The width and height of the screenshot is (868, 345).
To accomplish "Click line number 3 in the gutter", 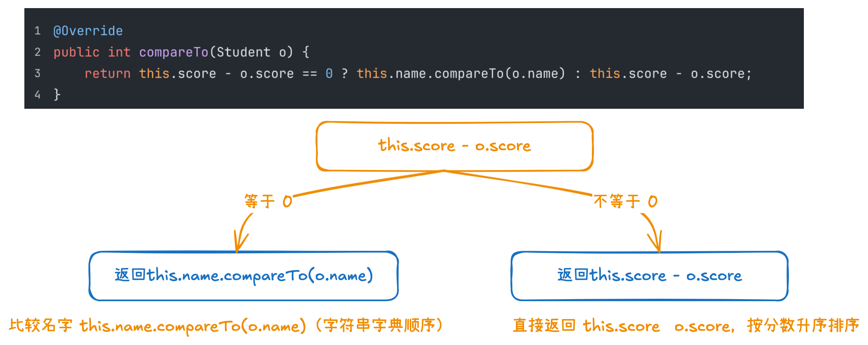I will [x=37, y=73].
